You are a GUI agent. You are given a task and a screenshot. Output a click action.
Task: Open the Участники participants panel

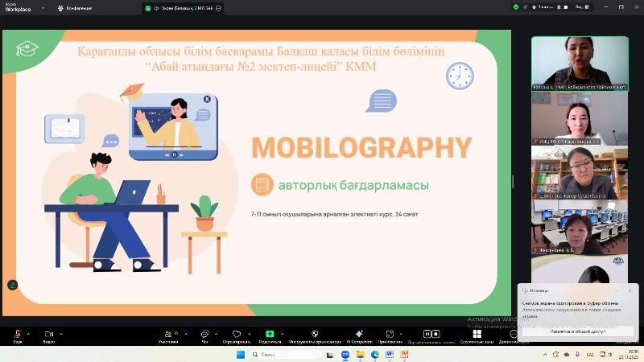(167, 334)
